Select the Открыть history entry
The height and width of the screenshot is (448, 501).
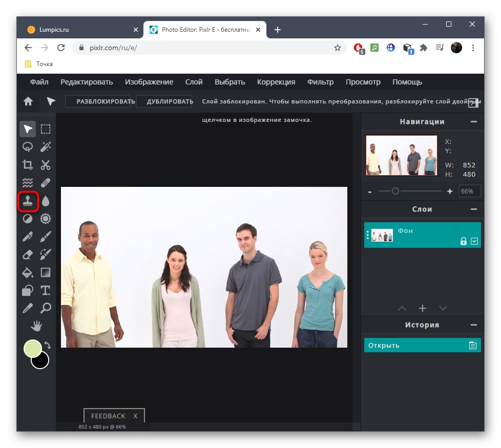coord(423,345)
